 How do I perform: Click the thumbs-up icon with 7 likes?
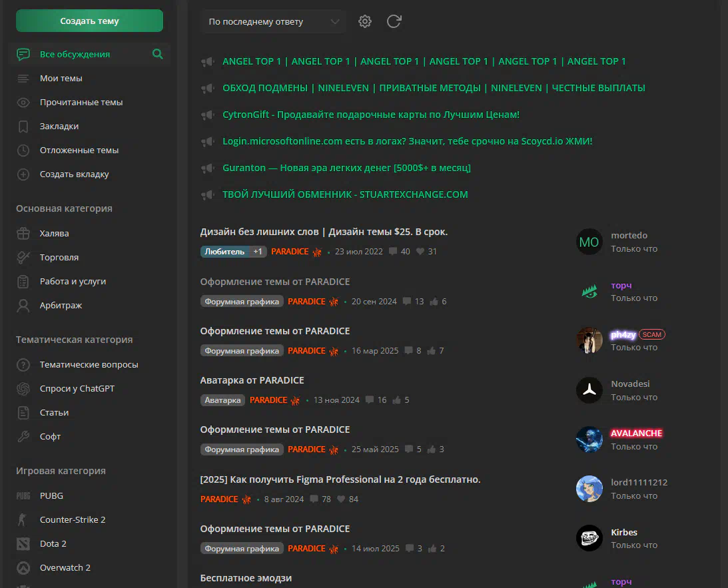click(432, 351)
